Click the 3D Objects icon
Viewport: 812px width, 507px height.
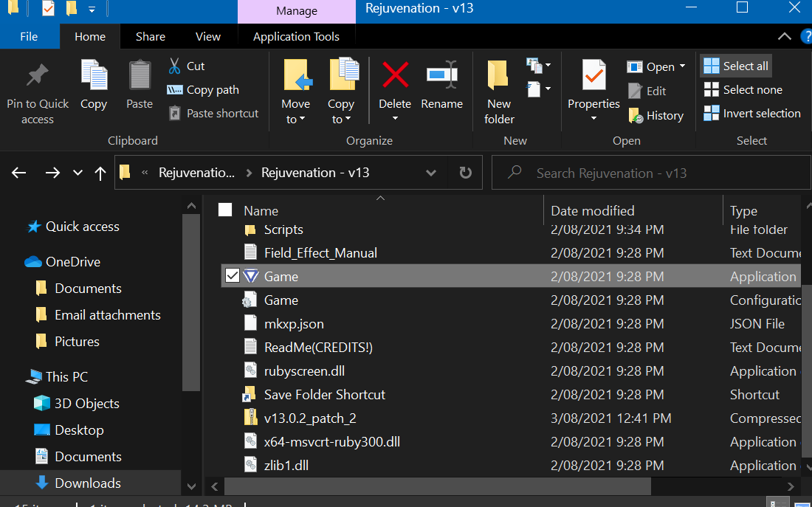pos(41,404)
